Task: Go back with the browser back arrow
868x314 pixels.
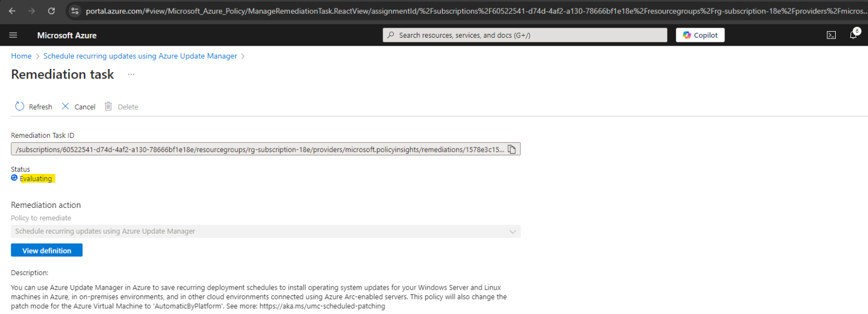Action: coord(12,11)
